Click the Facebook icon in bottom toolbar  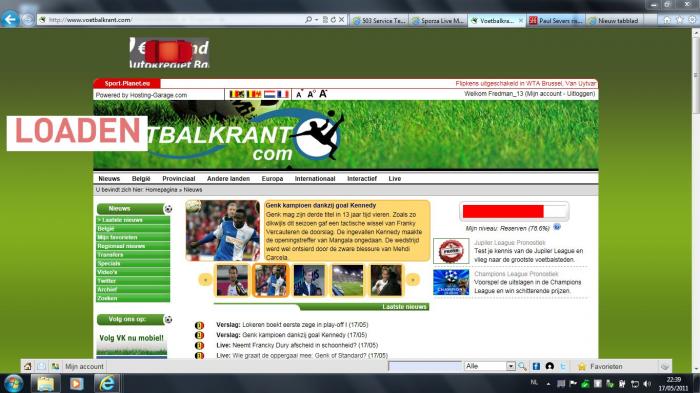[536, 366]
